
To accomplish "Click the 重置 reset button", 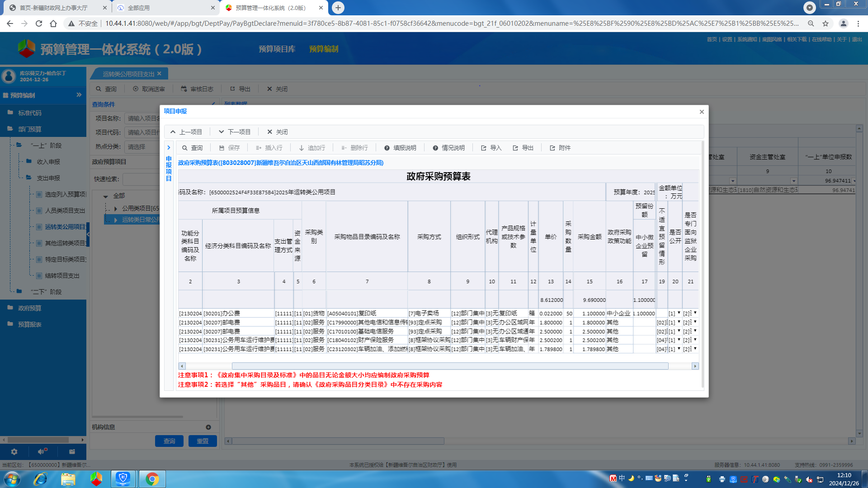I will click(x=203, y=441).
